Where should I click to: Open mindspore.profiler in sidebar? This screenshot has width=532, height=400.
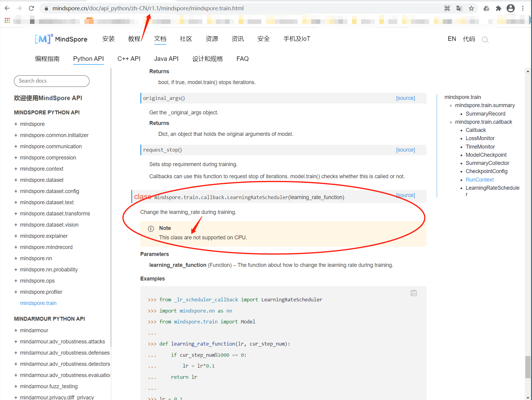click(x=41, y=292)
